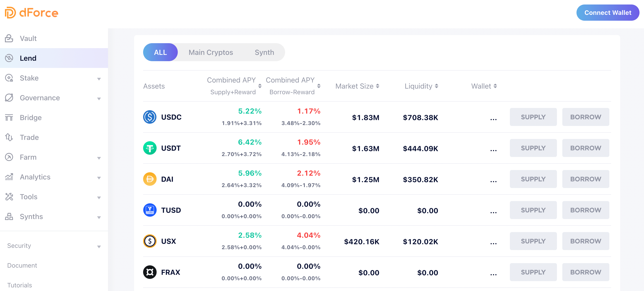644x291 pixels.
Task: Supply USDT
Action: point(533,148)
